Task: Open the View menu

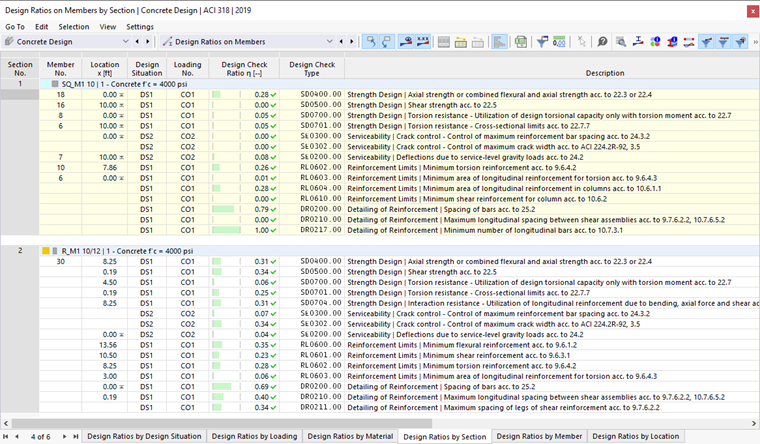Action: coord(108,27)
